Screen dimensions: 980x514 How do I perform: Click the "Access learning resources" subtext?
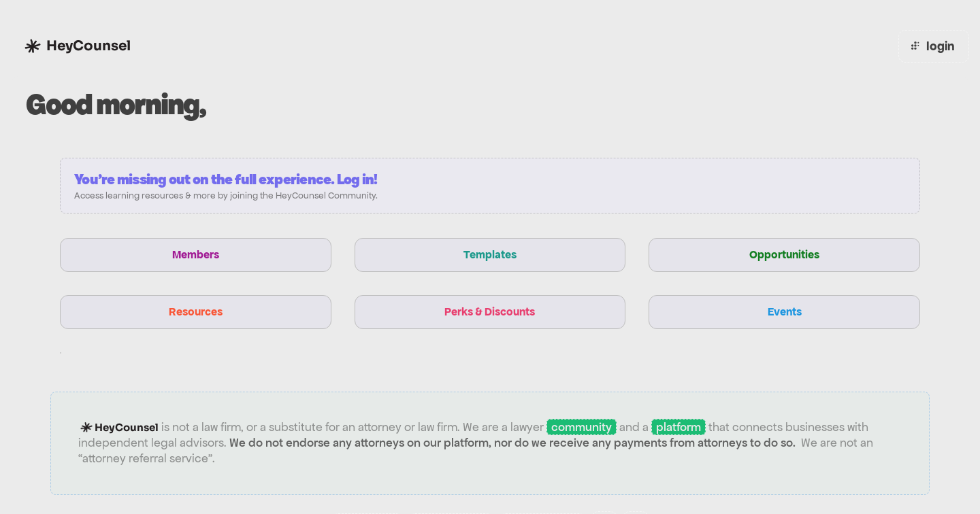pyautogui.click(x=225, y=196)
